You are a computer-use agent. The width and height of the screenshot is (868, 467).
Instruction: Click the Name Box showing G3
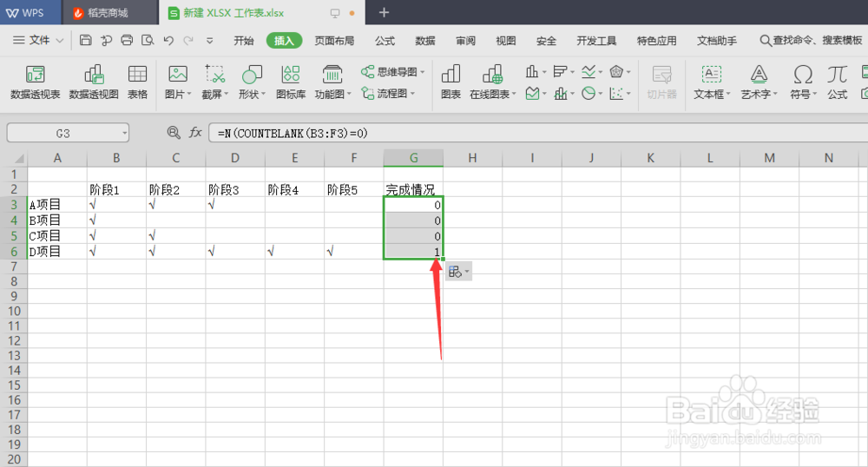point(63,134)
